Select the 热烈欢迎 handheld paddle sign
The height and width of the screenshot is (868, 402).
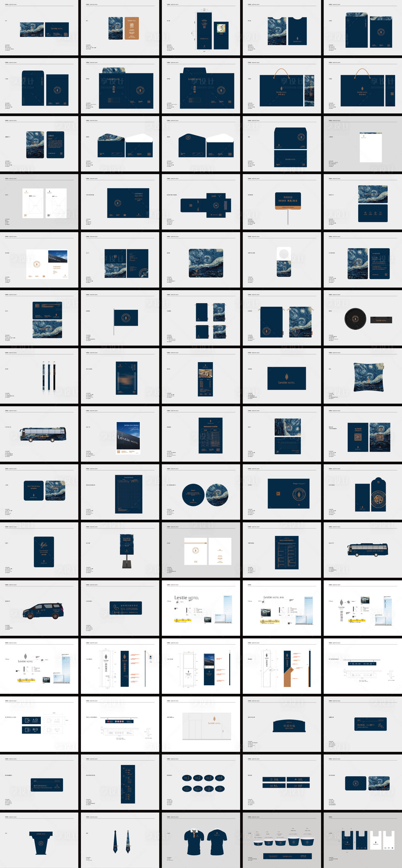tap(288, 201)
